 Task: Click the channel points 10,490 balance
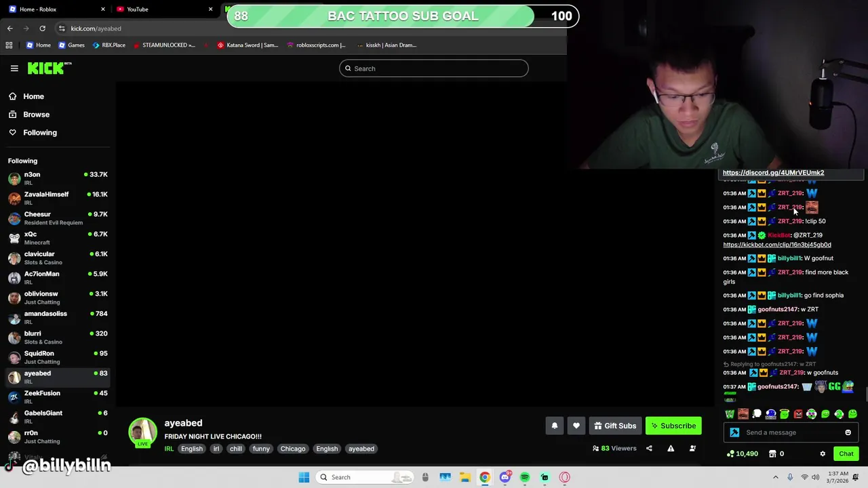tap(743, 453)
